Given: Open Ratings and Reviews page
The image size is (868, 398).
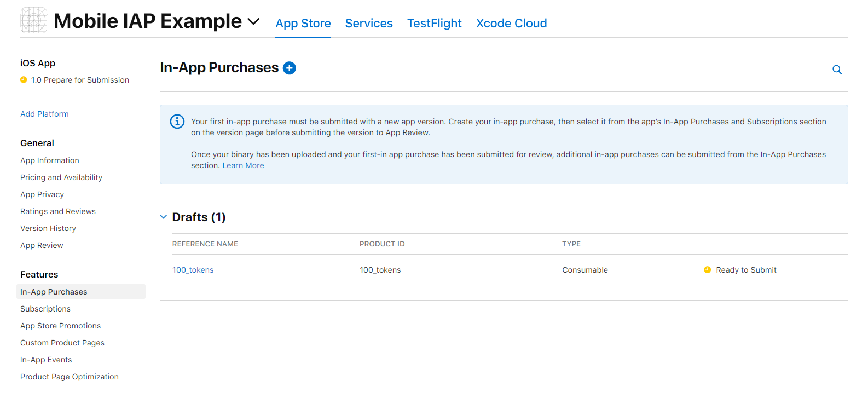Looking at the screenshot, I should pyautogui.click(x=58, y=211).
